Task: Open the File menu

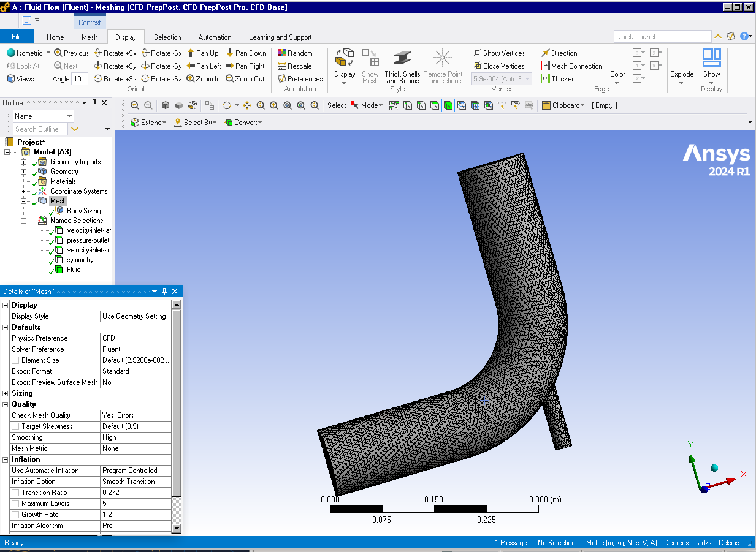Action: [x=17, y=37]
